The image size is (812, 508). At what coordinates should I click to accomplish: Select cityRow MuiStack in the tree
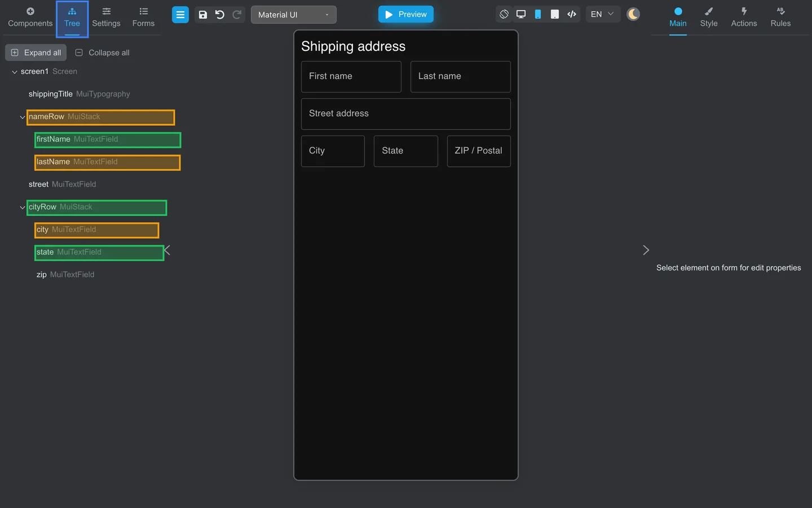click(x=97, y=207)
